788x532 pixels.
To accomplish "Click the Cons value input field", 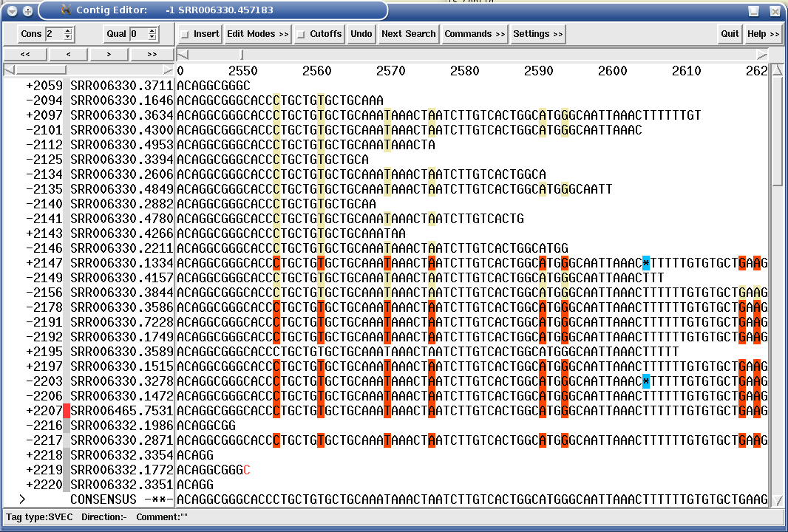I will [54, 34].
